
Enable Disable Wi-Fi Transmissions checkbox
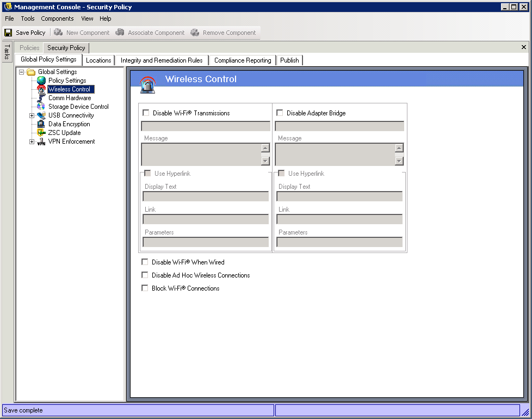pos(146,113)
